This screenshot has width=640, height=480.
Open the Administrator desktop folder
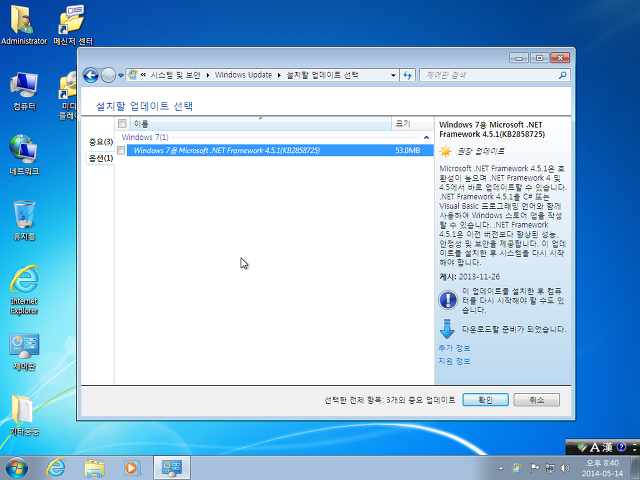tap(23, 24)
